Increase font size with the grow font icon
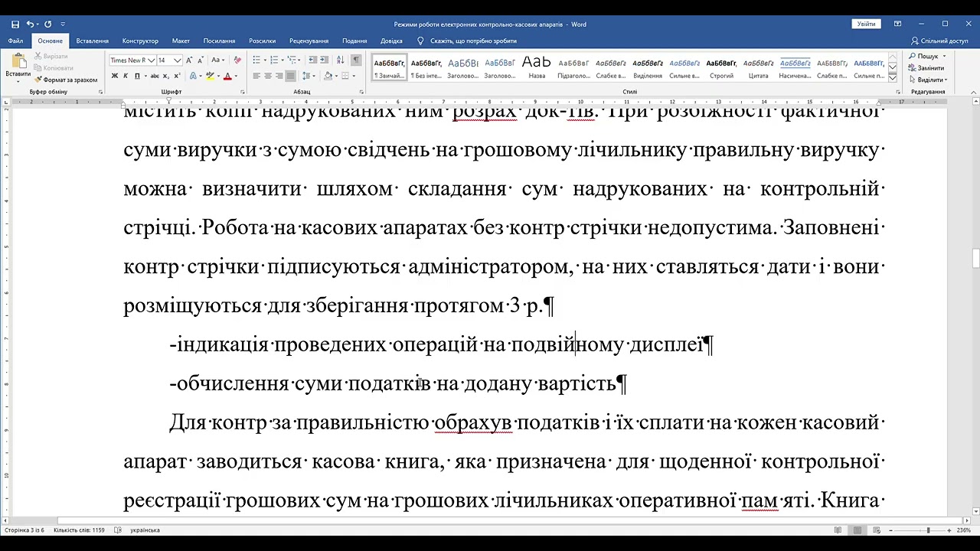 (x=190, y=60)
